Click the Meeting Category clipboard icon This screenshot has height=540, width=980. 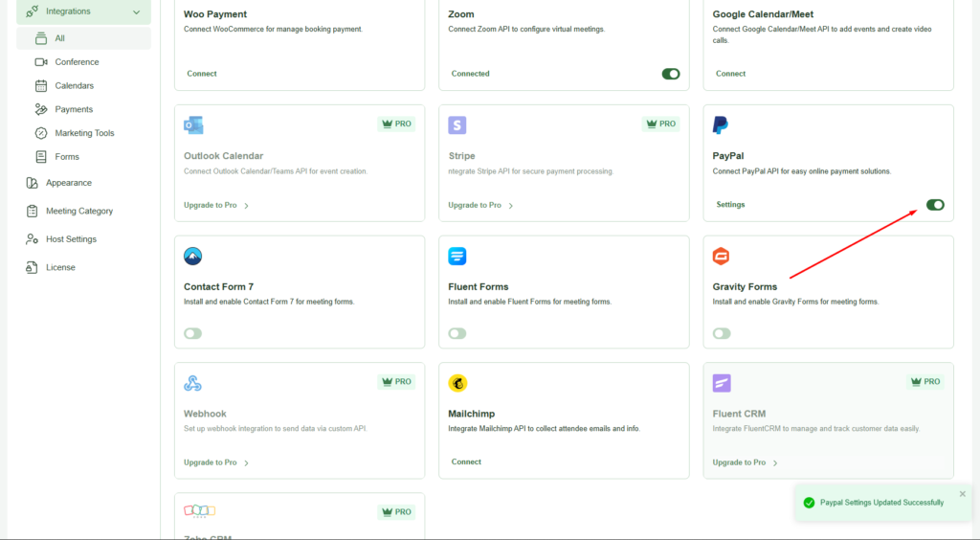(32, 211)
